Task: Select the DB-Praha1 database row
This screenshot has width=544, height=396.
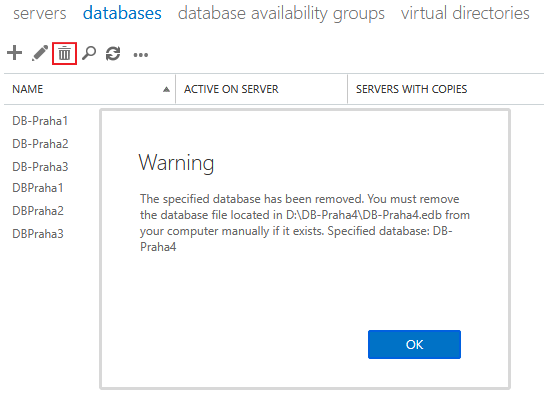Action: pos(40,121)
